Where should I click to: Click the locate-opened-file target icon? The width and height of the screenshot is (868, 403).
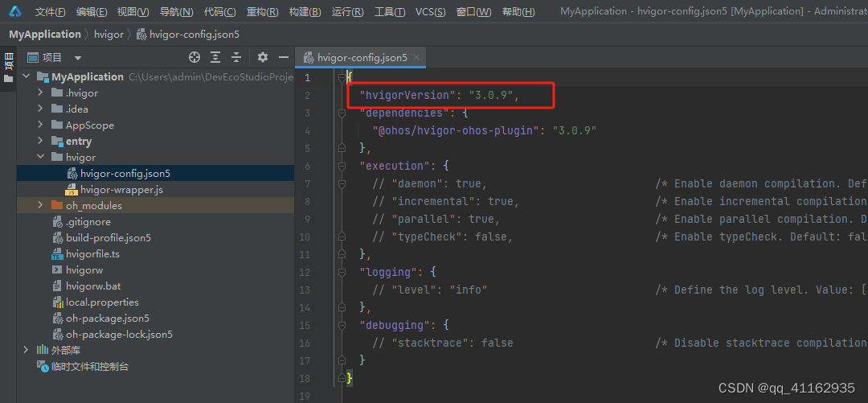pyautogui.click(x=194, y=57)
